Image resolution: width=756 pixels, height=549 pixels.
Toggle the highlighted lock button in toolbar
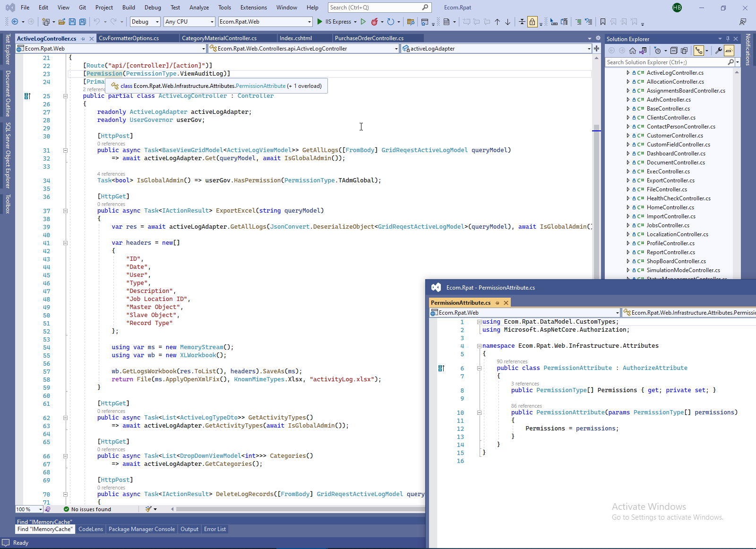coord(533,22)
